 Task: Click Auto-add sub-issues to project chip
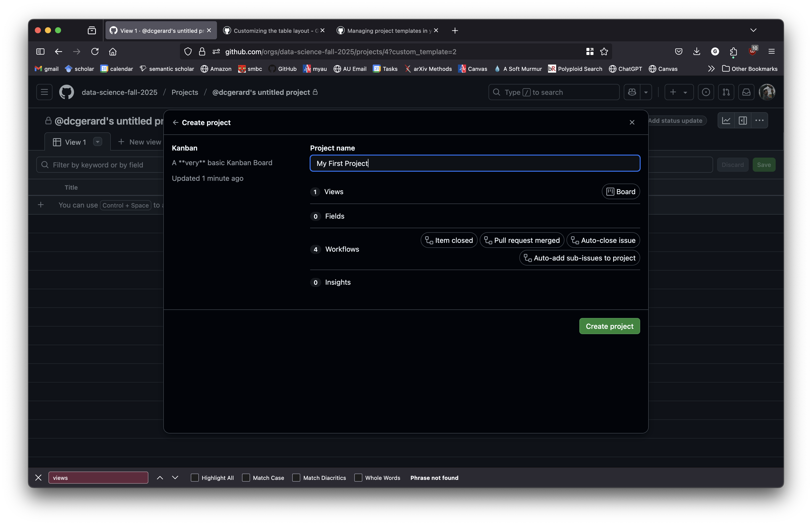[x=579, y=258]
